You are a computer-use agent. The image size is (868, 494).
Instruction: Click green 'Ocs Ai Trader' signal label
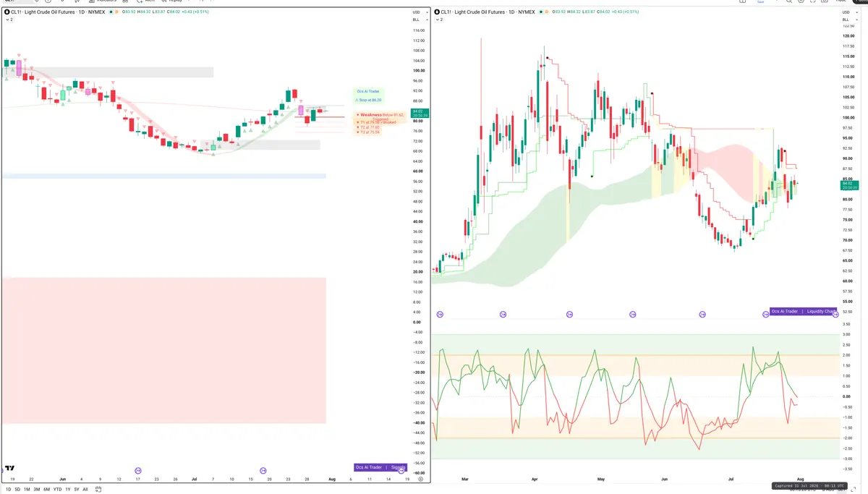(368, 92)
